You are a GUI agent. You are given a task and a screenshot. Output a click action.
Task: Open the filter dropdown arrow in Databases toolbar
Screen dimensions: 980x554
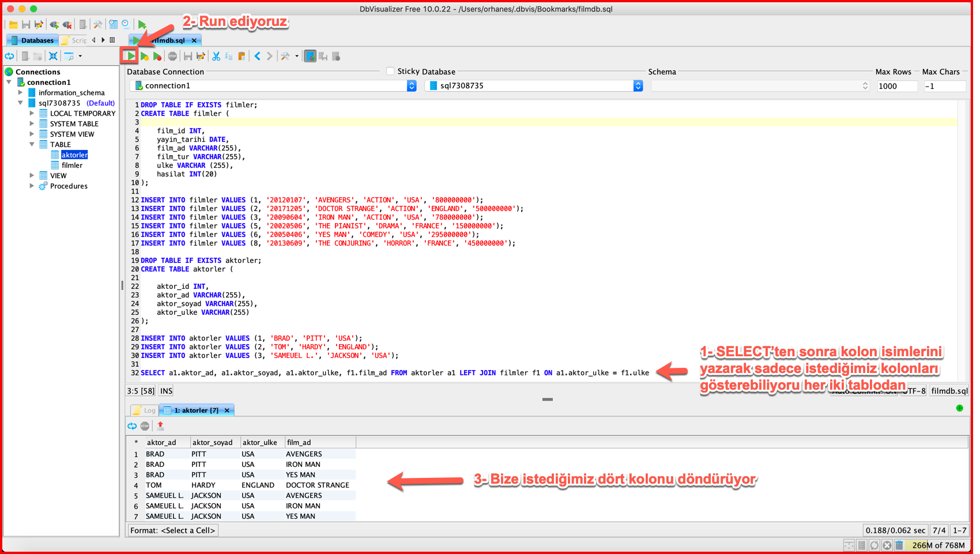[x=80, y=56]
